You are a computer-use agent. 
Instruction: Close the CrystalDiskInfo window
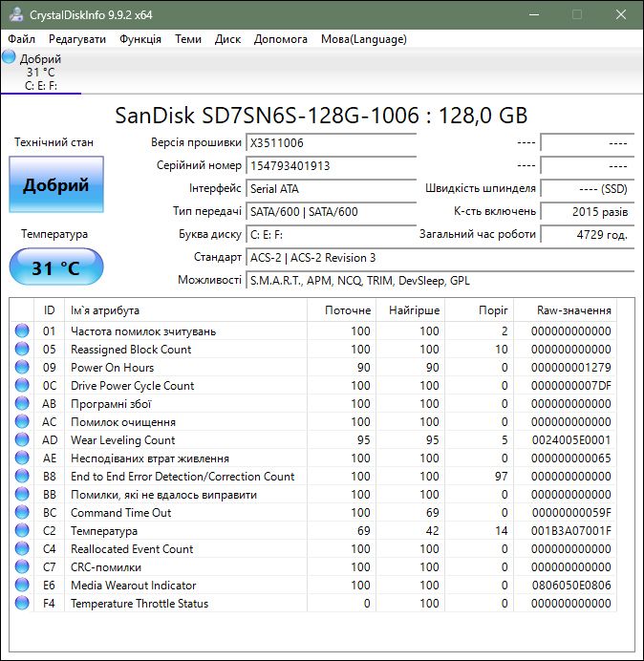tap(621, 14)
